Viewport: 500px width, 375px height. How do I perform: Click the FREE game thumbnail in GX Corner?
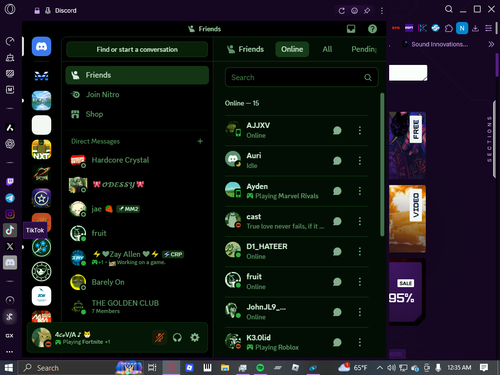(407, 146)
